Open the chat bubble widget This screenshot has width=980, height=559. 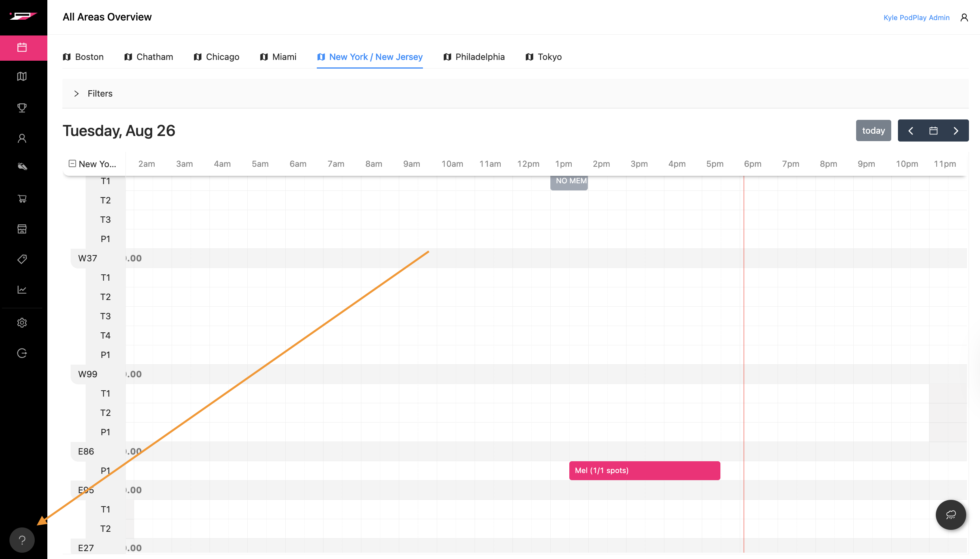click(951, 515)
